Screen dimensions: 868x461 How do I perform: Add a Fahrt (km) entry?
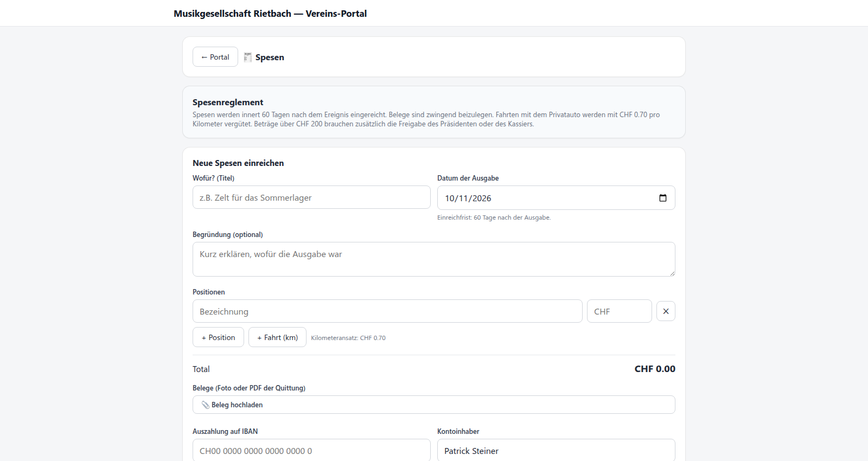[x=277, y=337]
